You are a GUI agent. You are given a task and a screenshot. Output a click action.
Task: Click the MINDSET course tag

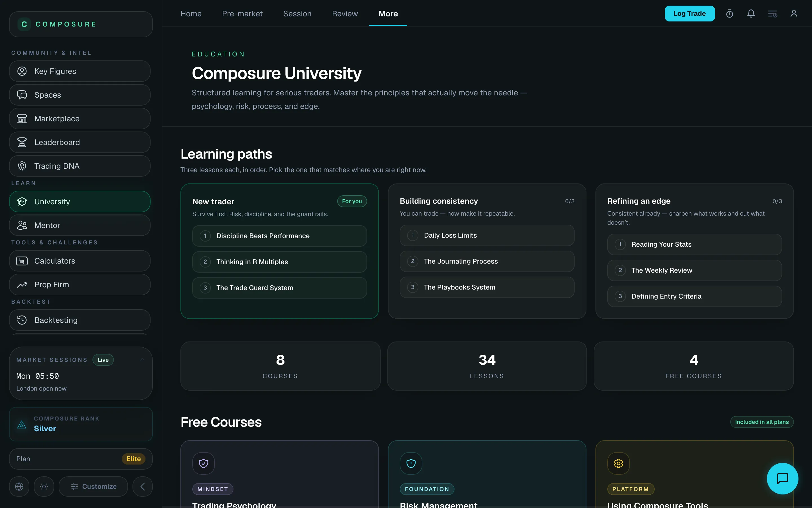coord(213,489)
